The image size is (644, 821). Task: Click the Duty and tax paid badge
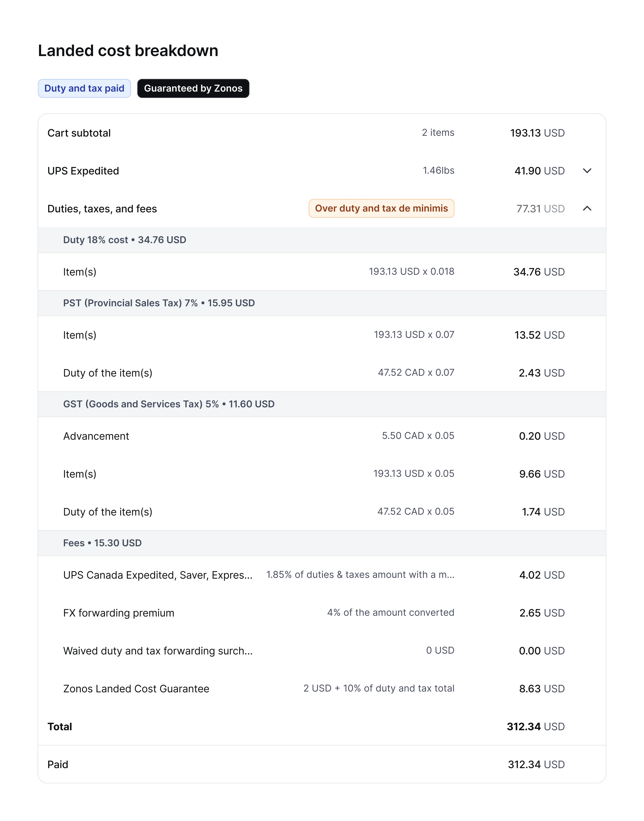(x=84, y=88)
